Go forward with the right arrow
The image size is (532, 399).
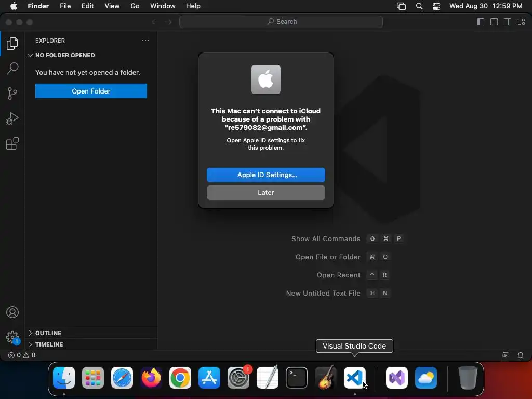point(168,22)
